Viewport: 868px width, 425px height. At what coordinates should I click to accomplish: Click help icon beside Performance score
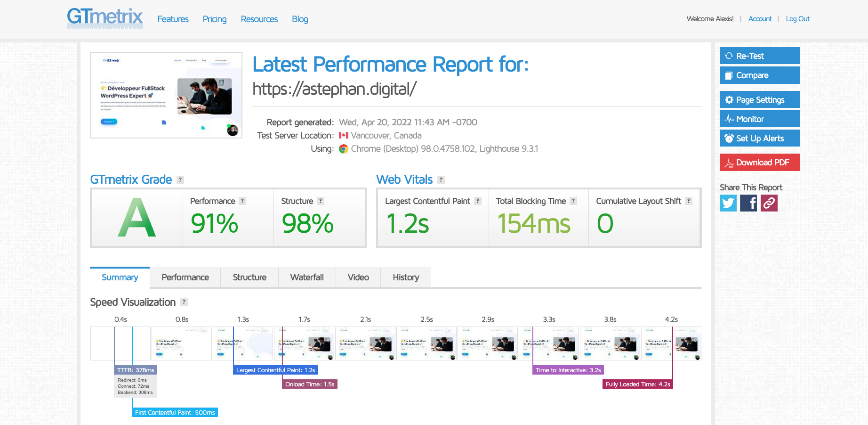click(242, 201)
